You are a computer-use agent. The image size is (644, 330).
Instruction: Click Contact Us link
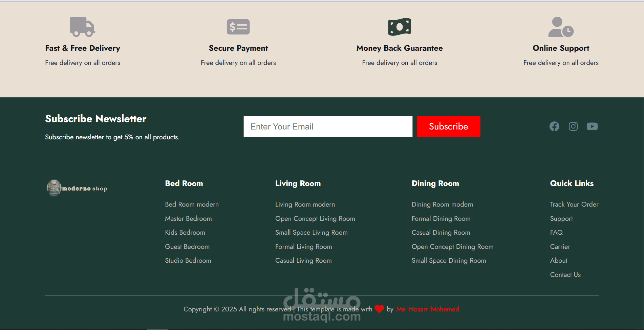point(565,275)
